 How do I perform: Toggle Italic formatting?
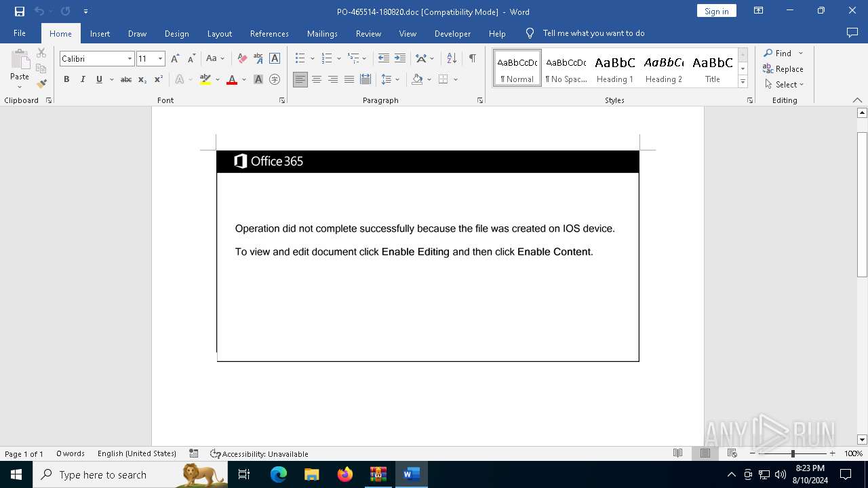83,79
